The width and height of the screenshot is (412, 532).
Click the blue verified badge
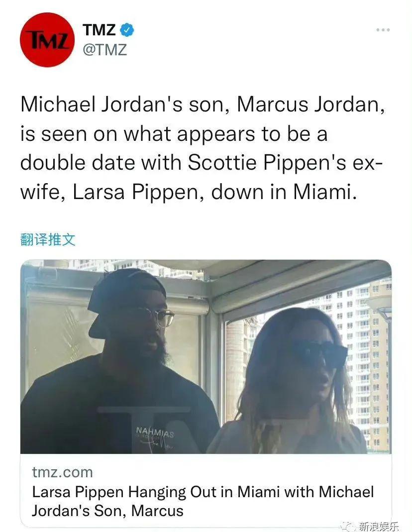pyautogui.click(x=127, y=30)
